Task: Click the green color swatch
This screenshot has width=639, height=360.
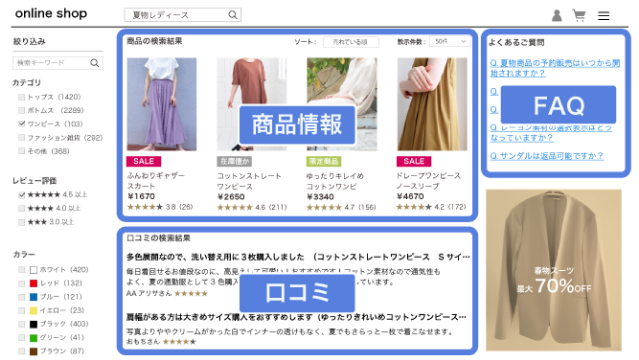Action: coord(33,338)
